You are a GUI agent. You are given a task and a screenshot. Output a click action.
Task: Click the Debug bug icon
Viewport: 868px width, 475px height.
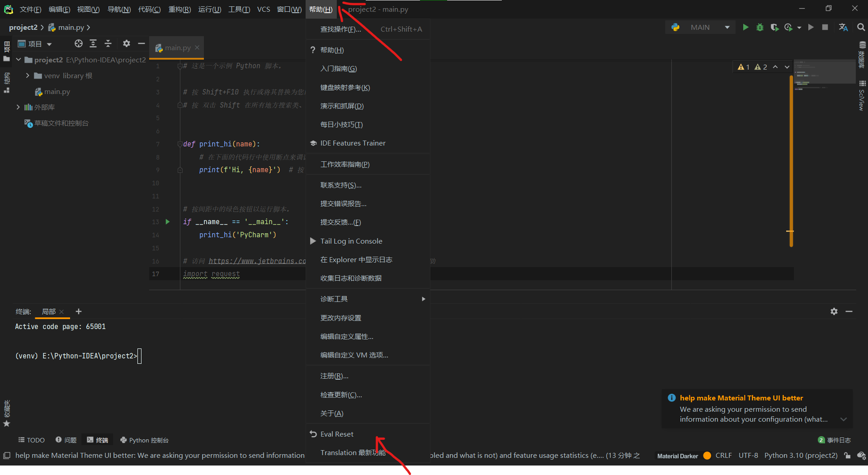(760, 28)
